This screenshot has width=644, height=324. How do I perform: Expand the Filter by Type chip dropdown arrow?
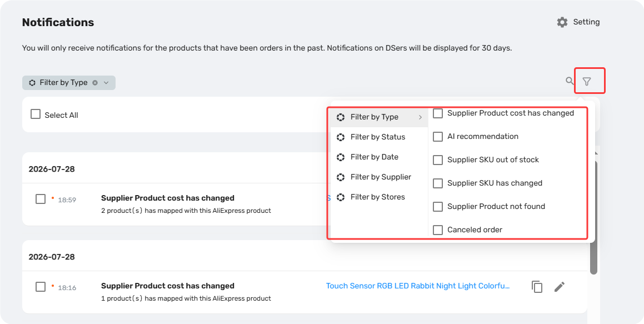coord(106,83)
